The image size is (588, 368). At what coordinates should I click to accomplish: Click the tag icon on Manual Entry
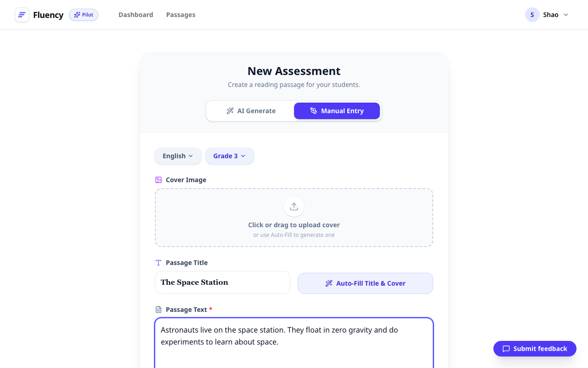tap(313, 110)
